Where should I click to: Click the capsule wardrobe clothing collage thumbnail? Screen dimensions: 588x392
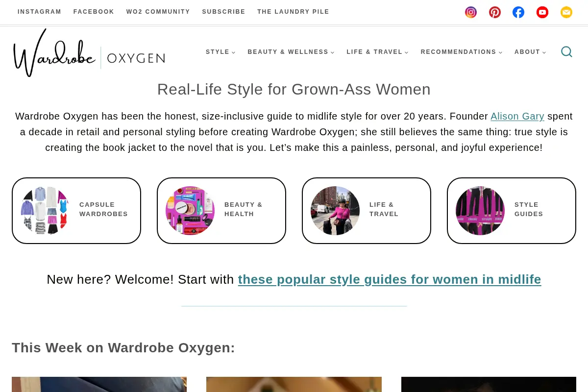45,211
